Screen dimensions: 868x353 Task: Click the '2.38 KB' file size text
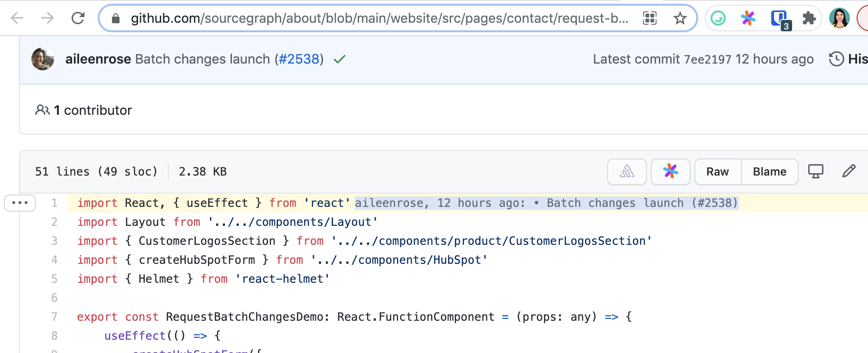tap(203, 172)
